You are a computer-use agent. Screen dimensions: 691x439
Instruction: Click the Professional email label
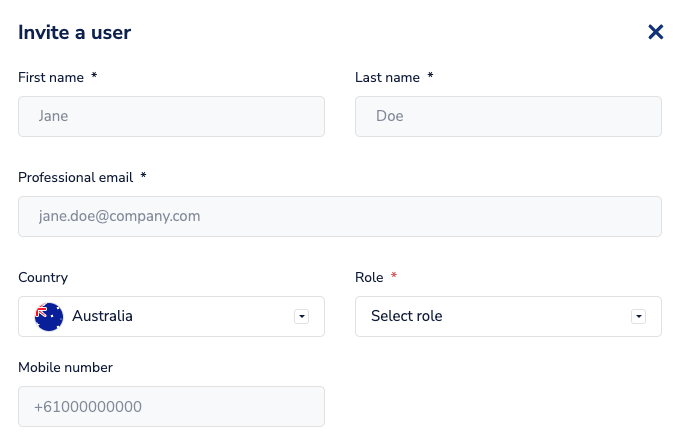76,177
